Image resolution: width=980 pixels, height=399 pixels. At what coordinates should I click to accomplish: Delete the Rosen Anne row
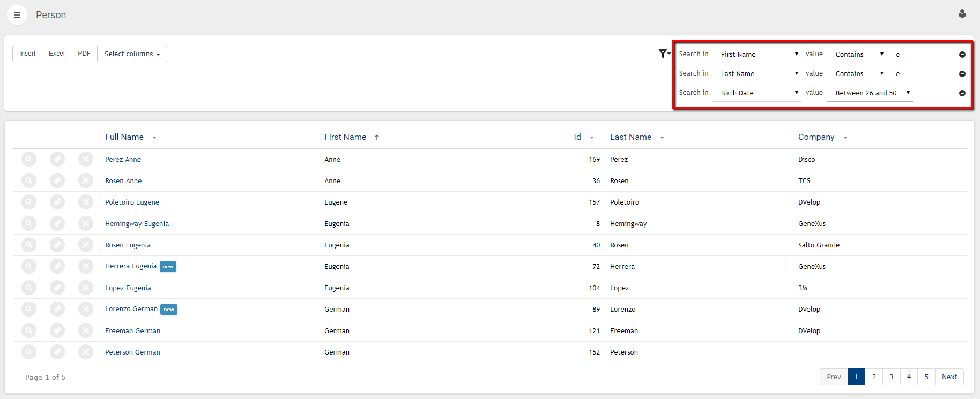coord(86,180)
